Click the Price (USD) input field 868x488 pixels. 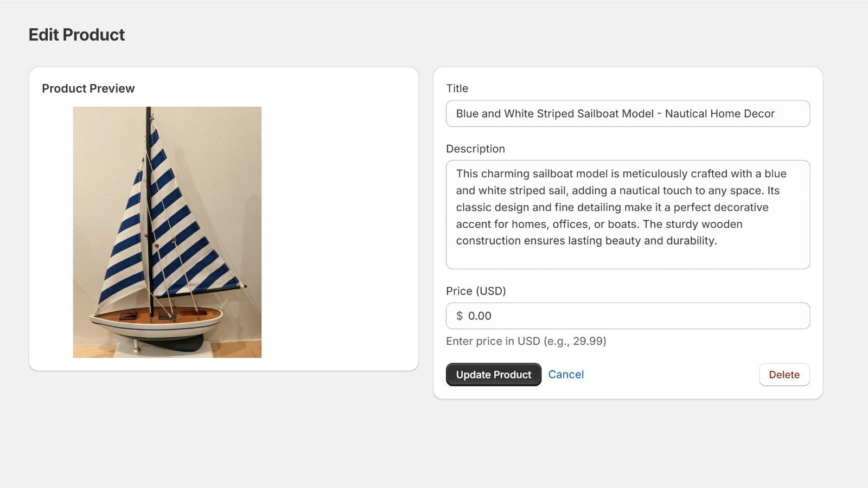[627, 316]
